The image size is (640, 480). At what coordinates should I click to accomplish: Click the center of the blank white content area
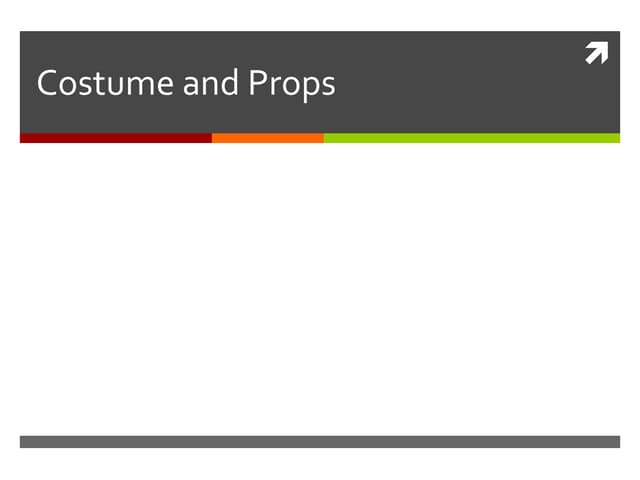[320, 288]
